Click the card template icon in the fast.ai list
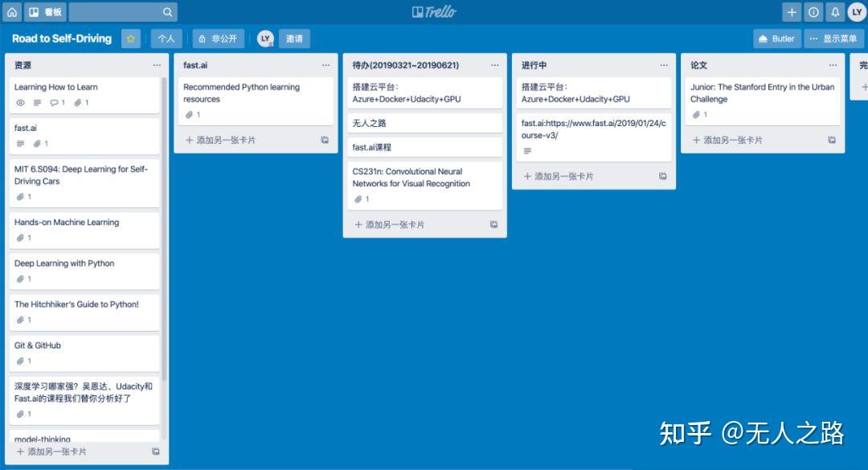The width and height of the screenshot is (868, 470). pos(325,140)
